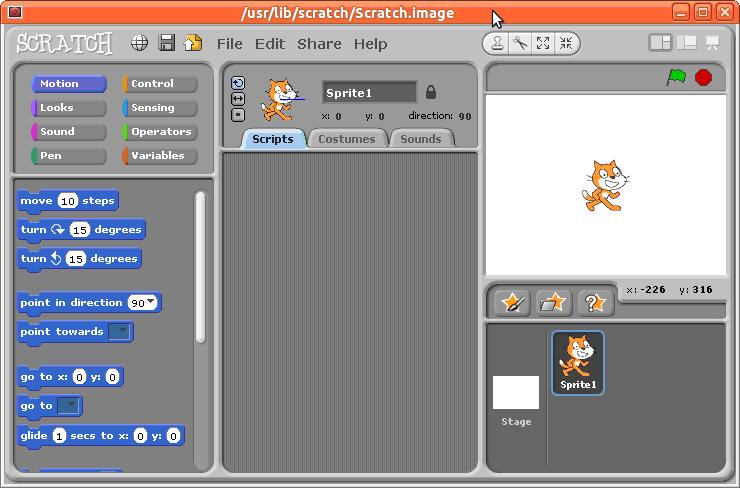The width and height of the screenshot is (740, 488).
Task: Select the Sensing block category
Action: pyautogui.click(x=160, y=108)
